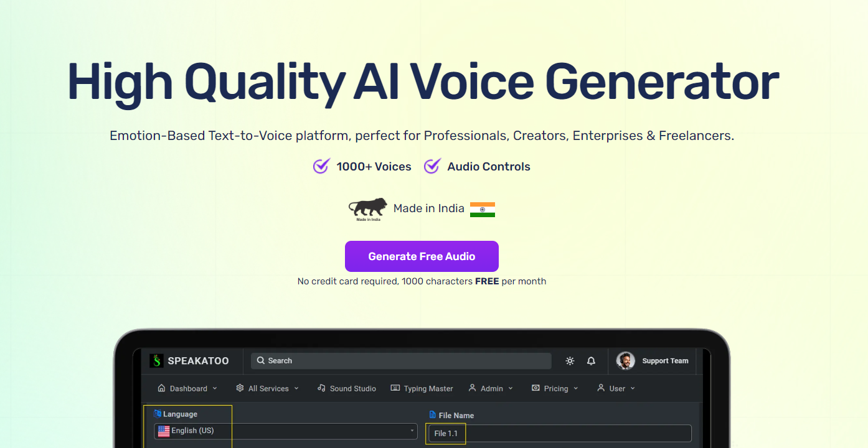The height and width of the screenshot is (448, 868).
Task: Click the US flag in language selector
Action: pos(164,431)
